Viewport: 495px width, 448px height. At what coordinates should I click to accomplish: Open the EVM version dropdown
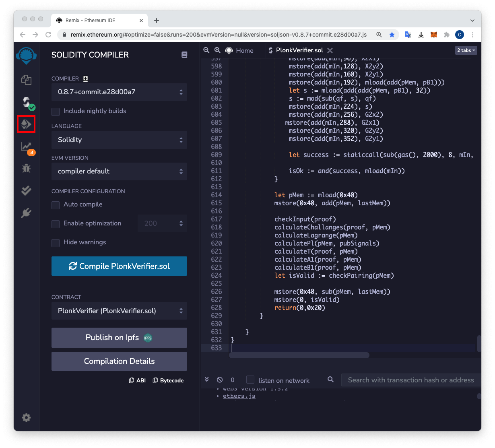tap(119, 171)
